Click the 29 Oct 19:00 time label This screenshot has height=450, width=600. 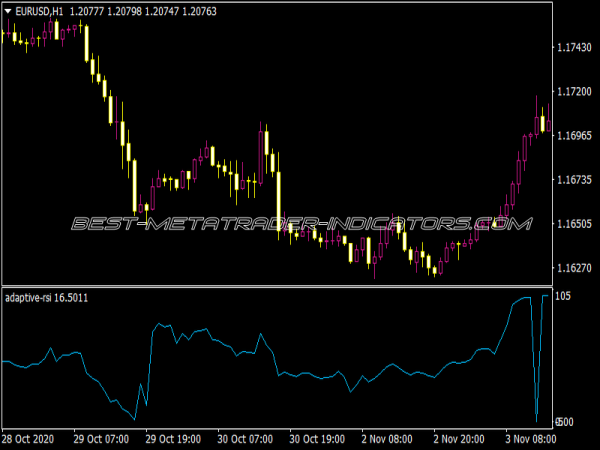coord(173,439)
